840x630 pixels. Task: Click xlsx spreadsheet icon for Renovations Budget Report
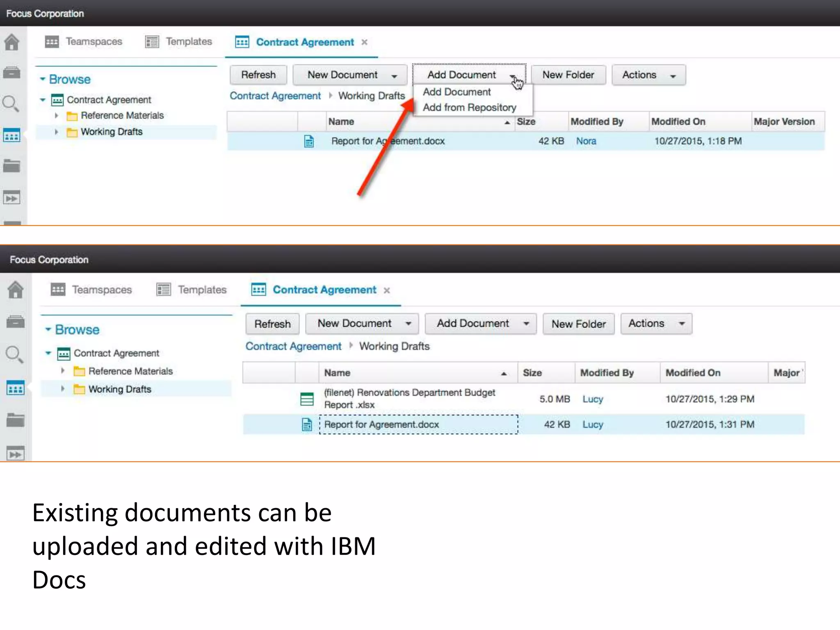point(307,399)
